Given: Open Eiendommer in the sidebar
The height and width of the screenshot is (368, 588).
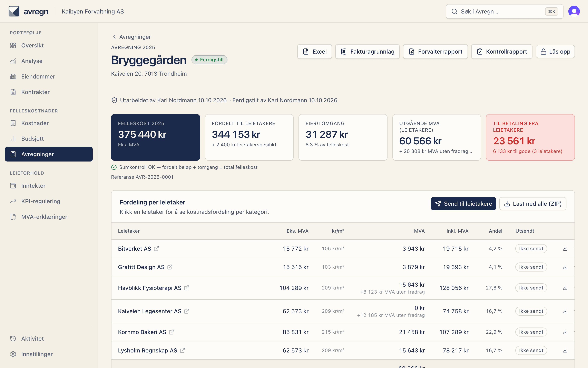Looking at the screenshot, I should (x=49, y=77).
